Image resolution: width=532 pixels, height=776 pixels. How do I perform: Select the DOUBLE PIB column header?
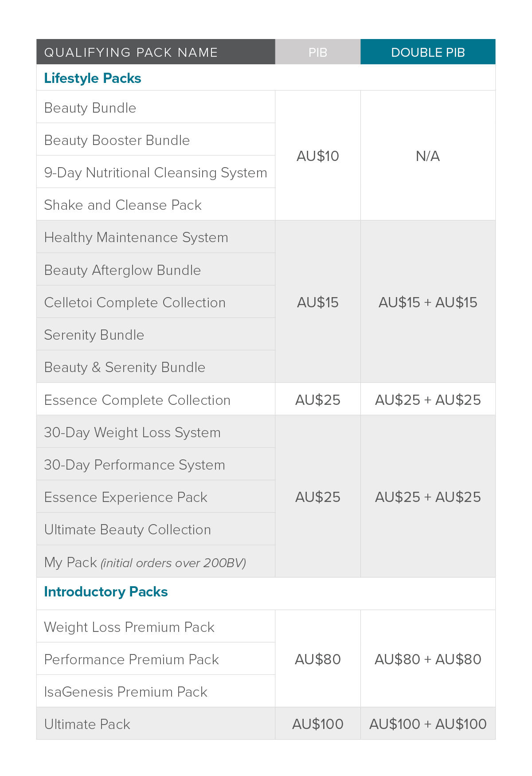click(428, 52)
